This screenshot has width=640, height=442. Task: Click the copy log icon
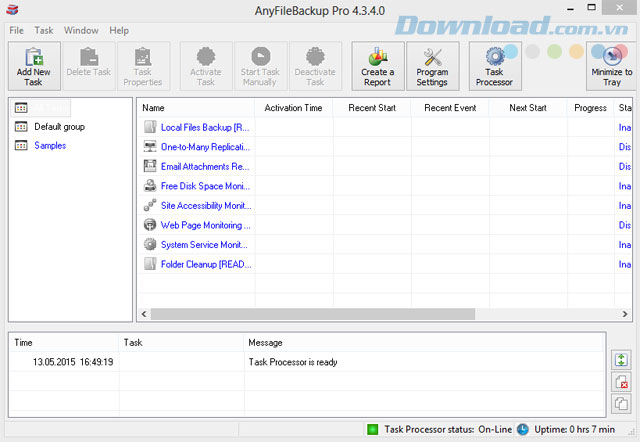tap(621, 404)
